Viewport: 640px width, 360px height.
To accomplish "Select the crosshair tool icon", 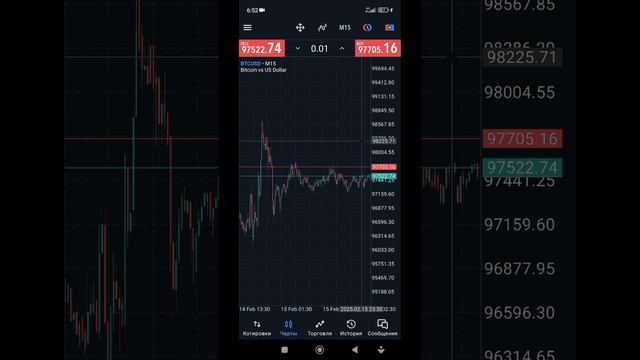I will [x=300, y=27].
